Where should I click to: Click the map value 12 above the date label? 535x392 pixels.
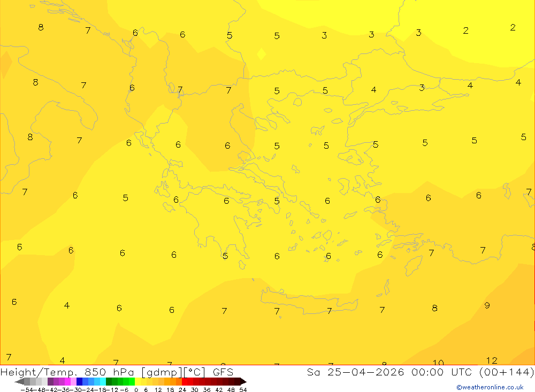(492, 360)
